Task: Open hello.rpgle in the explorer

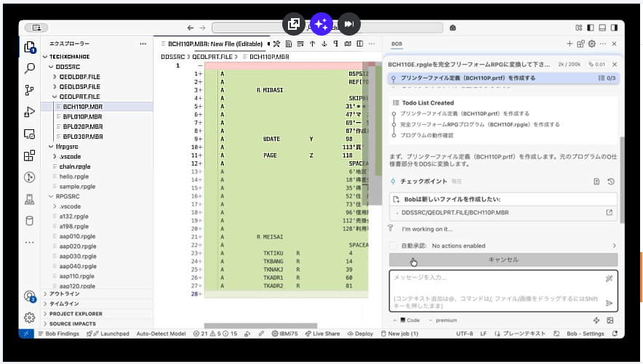Action: [73, 177]
